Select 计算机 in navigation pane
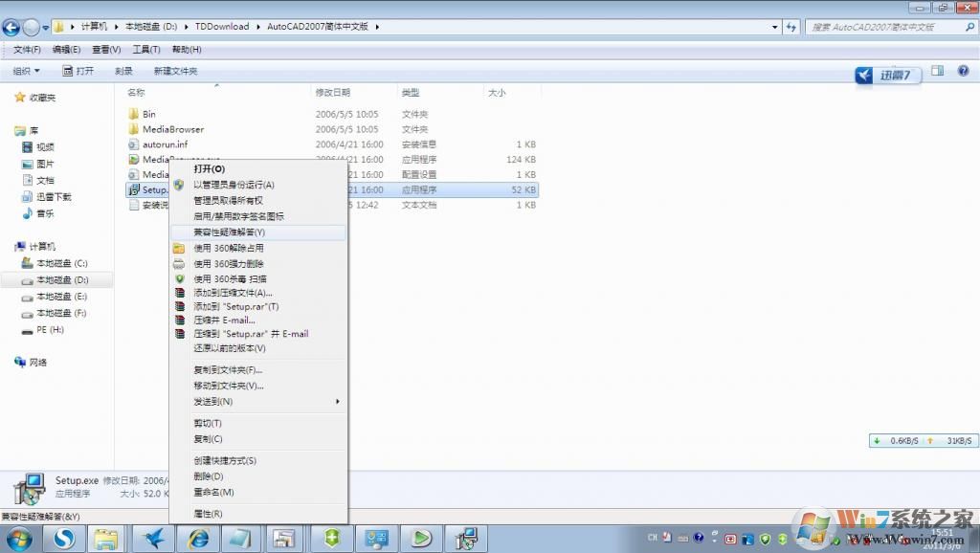The width and height of the screenshot is (980, 553). (35, 246)
